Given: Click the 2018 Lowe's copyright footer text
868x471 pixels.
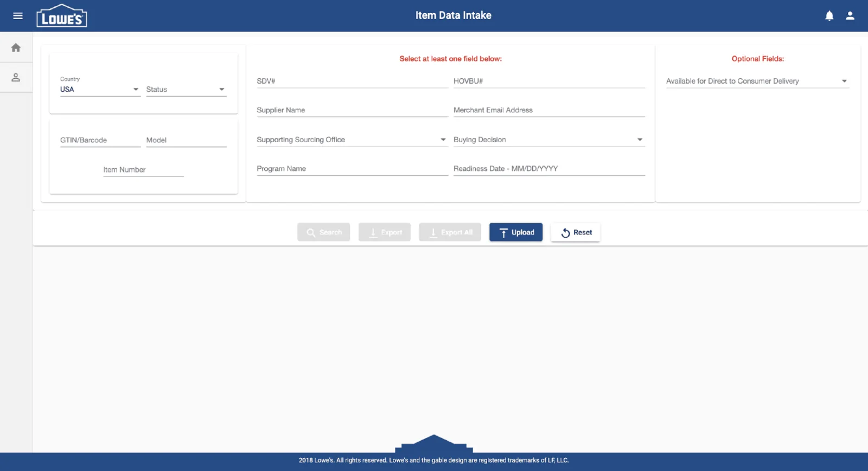Looking at the screenshot, I should [x=433, y=460].
